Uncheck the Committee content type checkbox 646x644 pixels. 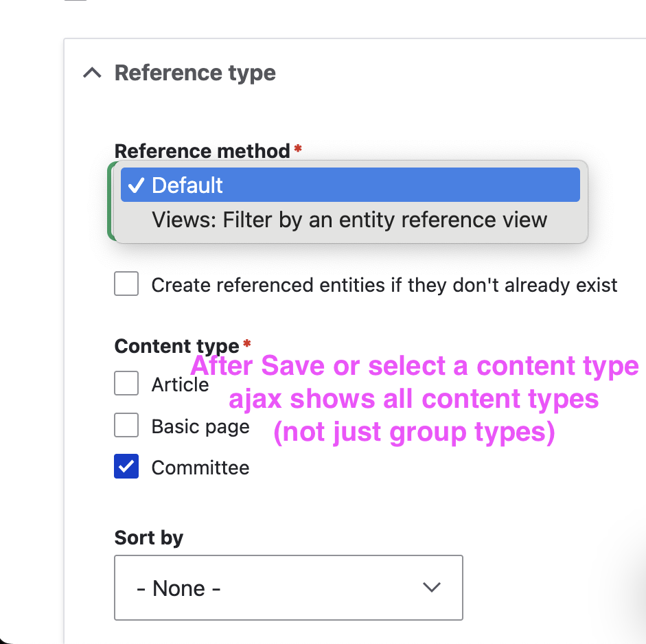(x=126, y=468)
